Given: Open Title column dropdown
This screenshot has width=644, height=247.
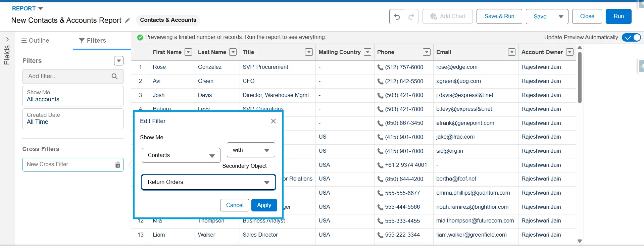Looking at the screenshot, I should click(309, 52).
